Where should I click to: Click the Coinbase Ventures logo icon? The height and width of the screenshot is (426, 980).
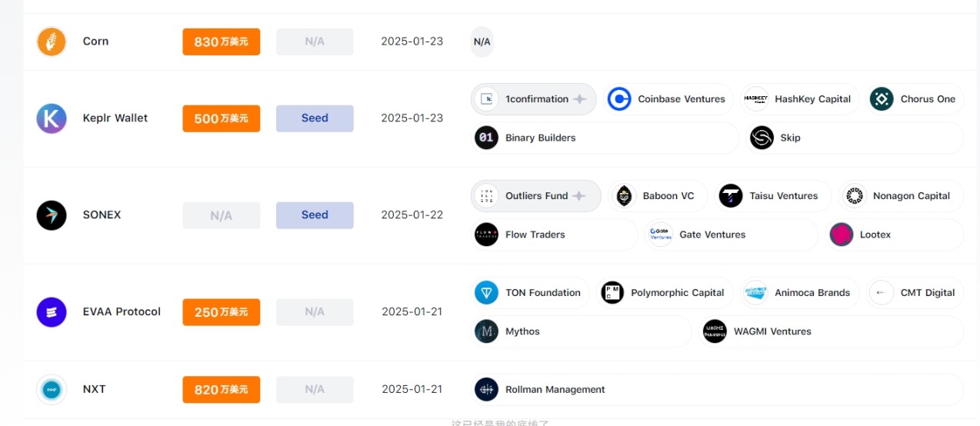pyautogui.click(x=619, y=99)
